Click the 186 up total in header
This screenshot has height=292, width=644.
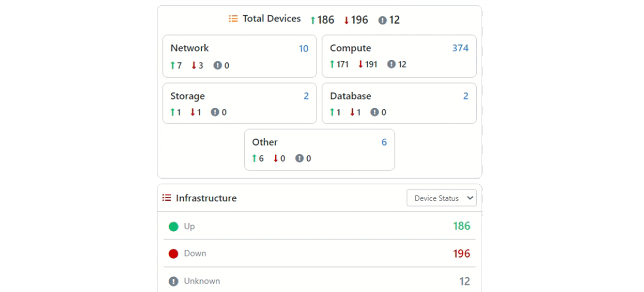coord(326,20)
